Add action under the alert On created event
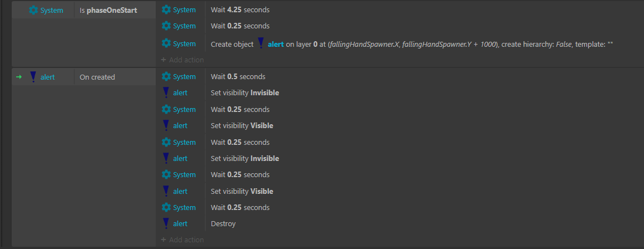 182,240
